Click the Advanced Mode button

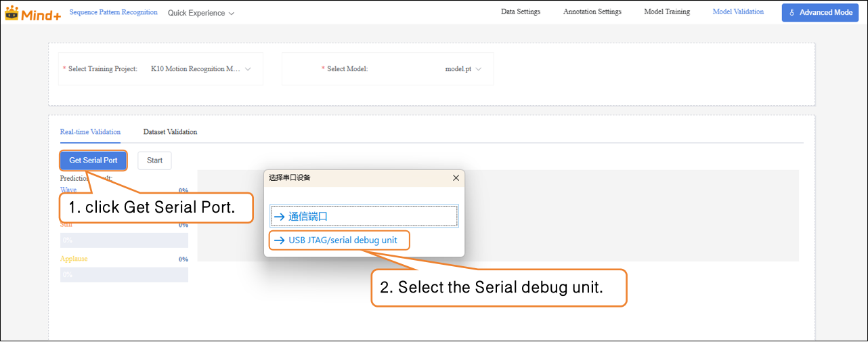[x=820, y=12]
